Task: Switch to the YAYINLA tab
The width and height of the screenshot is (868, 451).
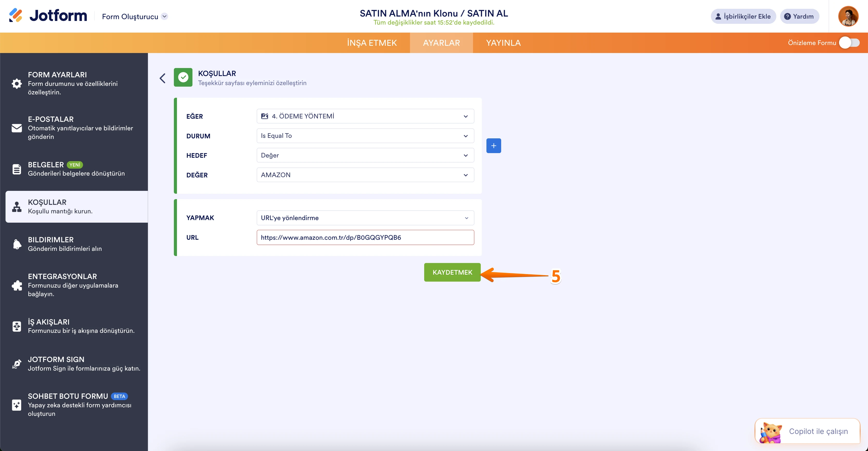Action: [x=503, y=43]
